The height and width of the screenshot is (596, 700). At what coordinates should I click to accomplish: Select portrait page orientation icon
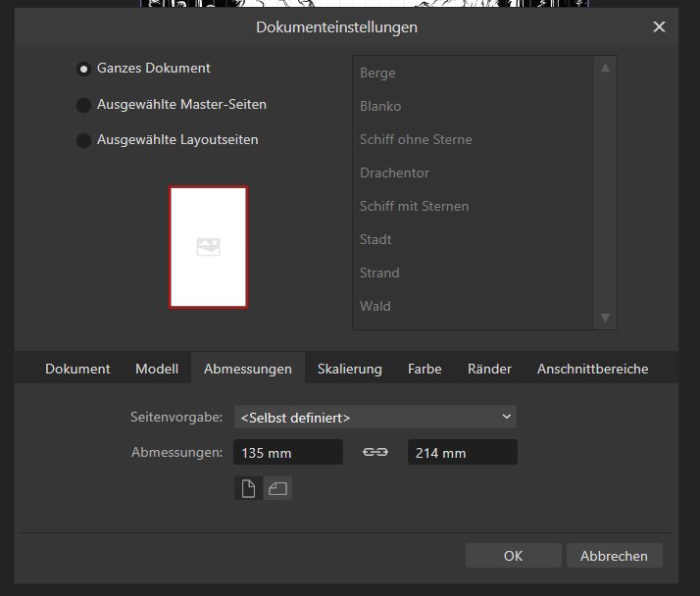click(x=248, y=488)
